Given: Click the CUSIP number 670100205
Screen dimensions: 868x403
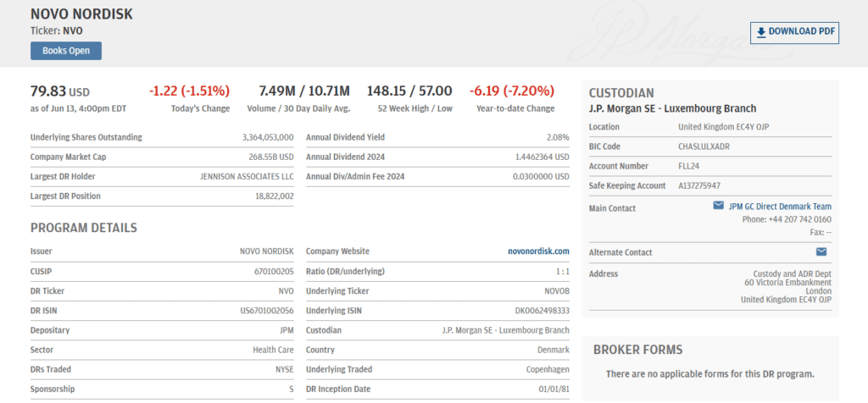Looking at the screenshot, I should click(274, 272).
